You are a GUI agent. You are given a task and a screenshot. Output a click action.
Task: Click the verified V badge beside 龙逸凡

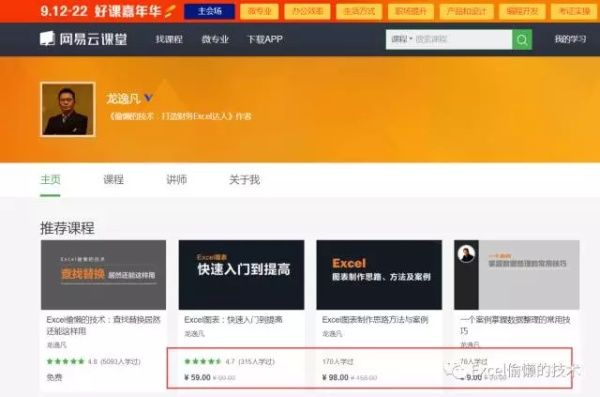tap(148, 98)
